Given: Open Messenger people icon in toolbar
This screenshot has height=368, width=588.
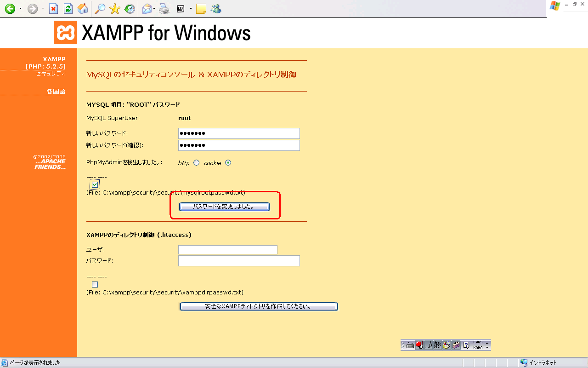Looking at the screenshot, I should [x=215, y=8].
